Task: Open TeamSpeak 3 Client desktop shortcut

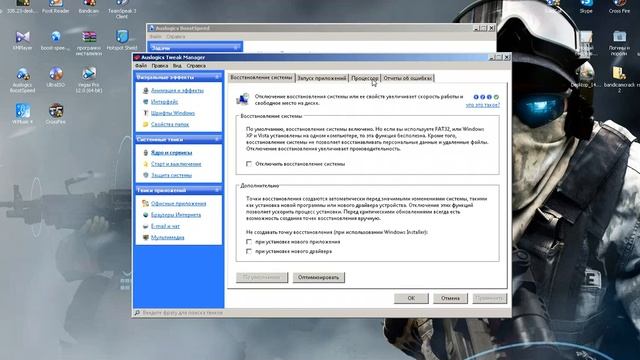Action: (x=122, y=8)
